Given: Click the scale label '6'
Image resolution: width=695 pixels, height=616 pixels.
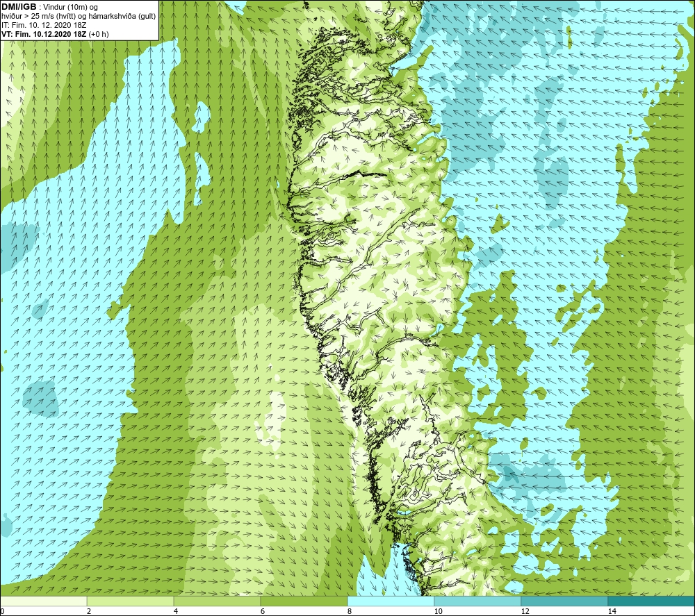Looking at the screenshot, I should (263, 611).
